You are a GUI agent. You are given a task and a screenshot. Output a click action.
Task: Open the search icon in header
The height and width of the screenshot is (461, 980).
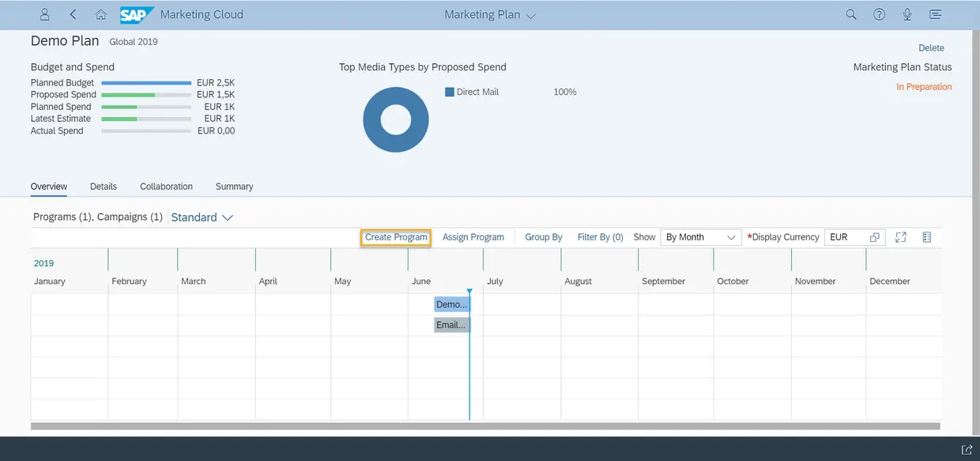point(851,14)
